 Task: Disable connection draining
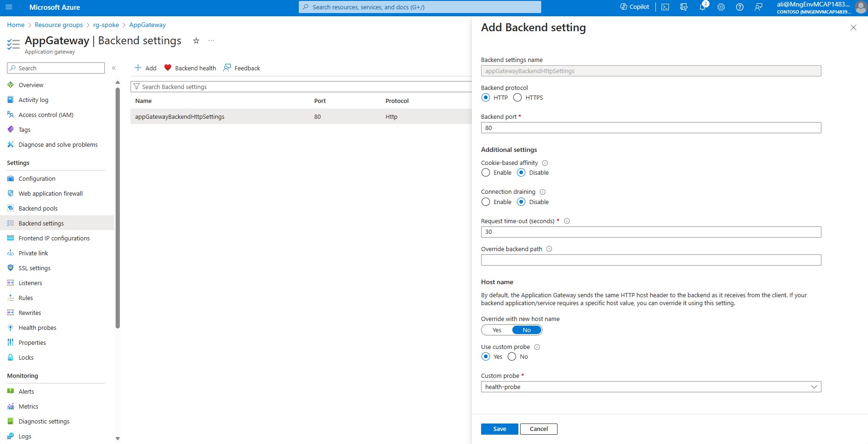tap(521, 202)
